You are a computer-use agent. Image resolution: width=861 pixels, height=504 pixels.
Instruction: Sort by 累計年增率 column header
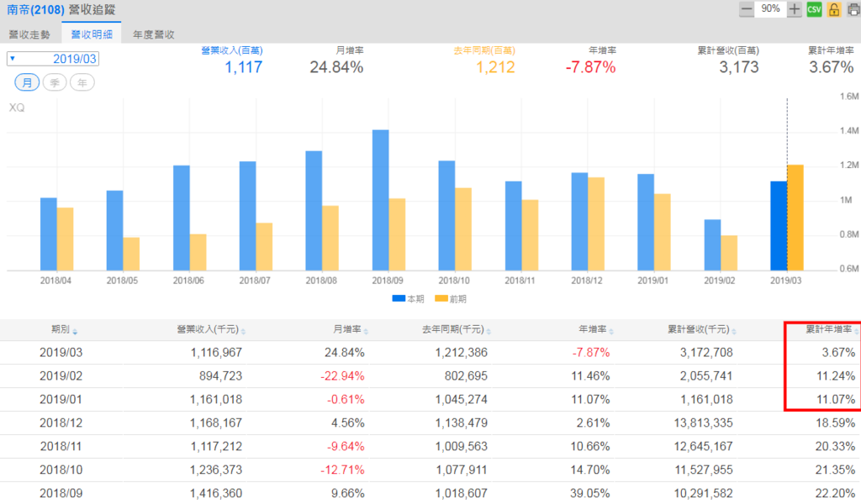pos(831,329)
